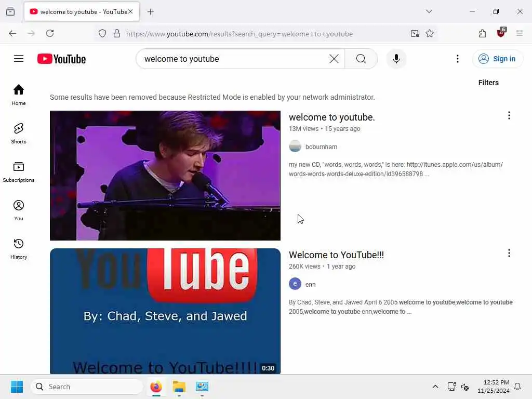Click enn channel avatar
This screenshot has height=399, width=532.
[x=295, y=284]
